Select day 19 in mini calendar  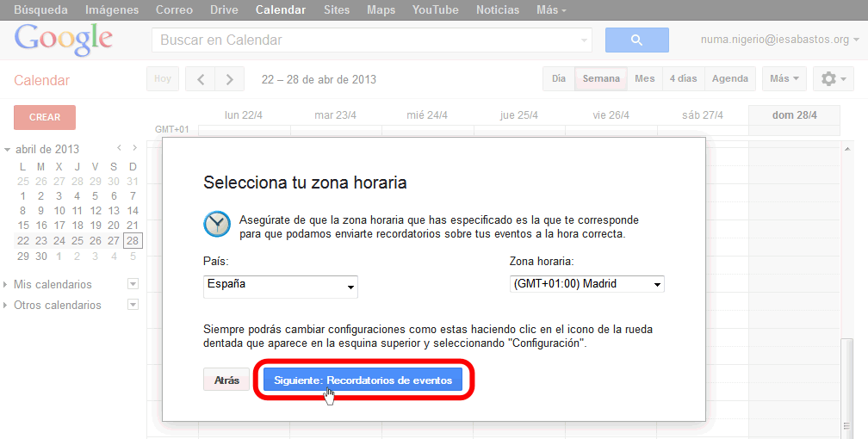click(x=96, y=226)
